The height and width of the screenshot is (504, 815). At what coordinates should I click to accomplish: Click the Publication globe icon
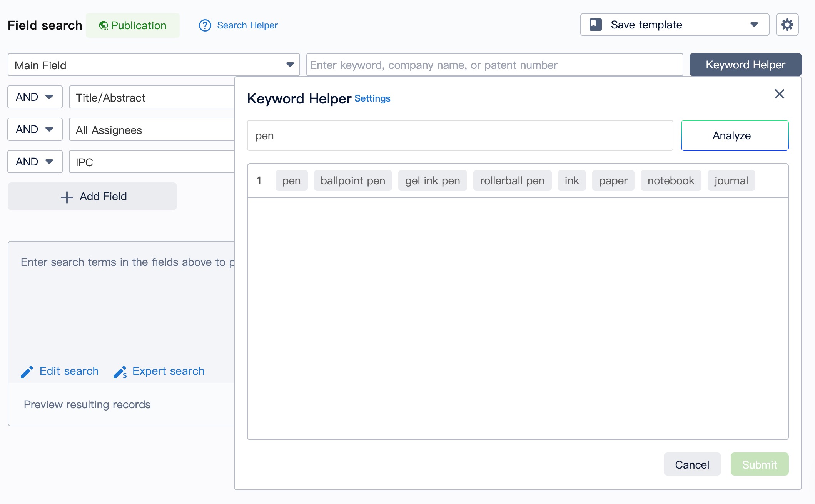click(103, 26)
